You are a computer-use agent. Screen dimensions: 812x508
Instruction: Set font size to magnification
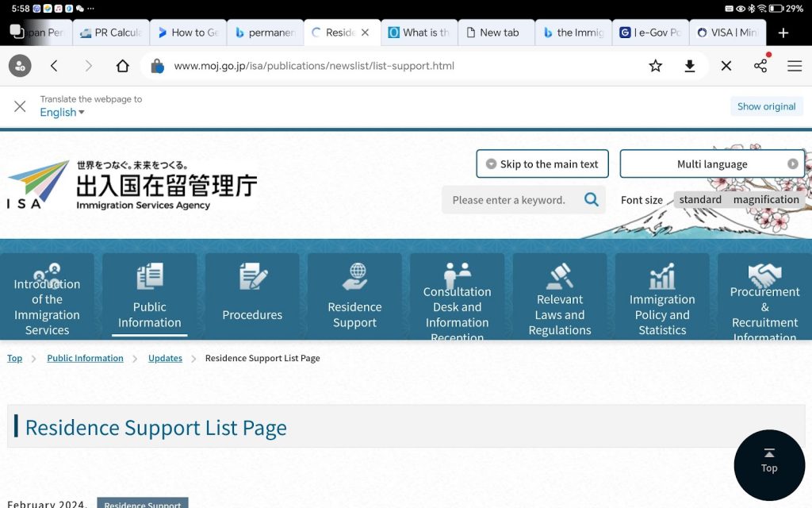[x=765, y=200]
